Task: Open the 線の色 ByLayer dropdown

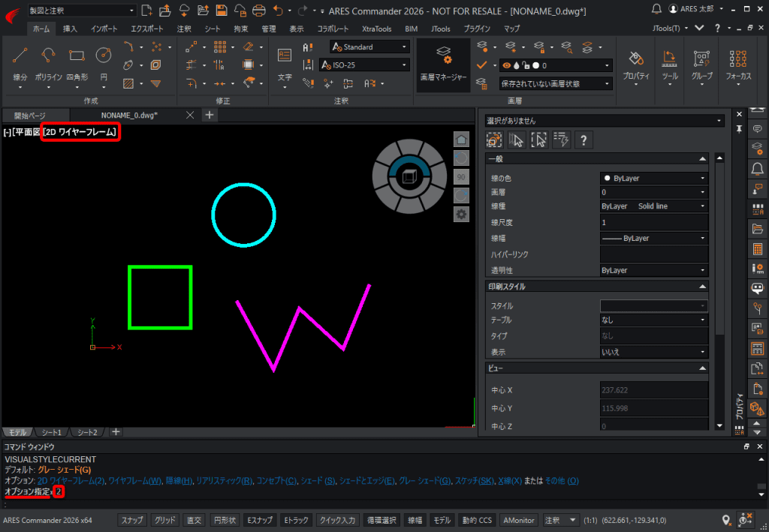Action: coord(653,179)
